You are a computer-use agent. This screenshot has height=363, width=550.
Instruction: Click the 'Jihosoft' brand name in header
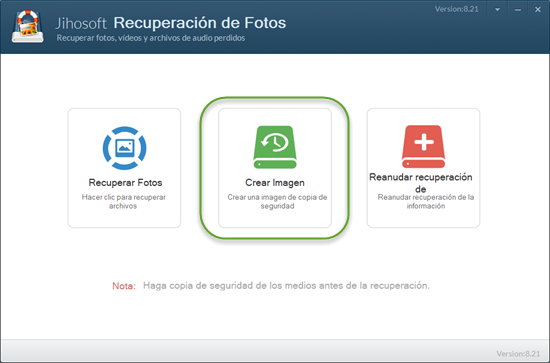(81, 23)
